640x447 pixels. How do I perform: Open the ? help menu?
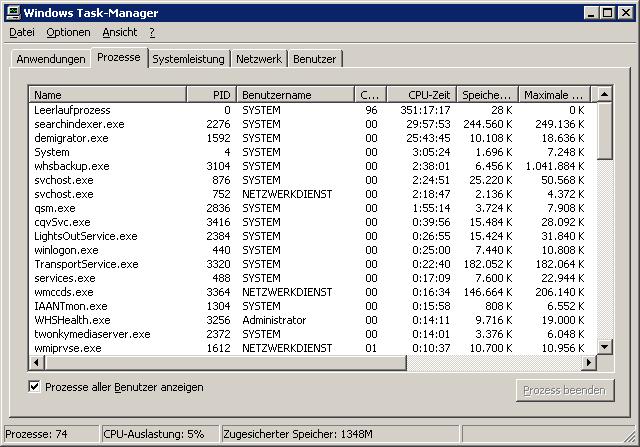coord(152,32)
